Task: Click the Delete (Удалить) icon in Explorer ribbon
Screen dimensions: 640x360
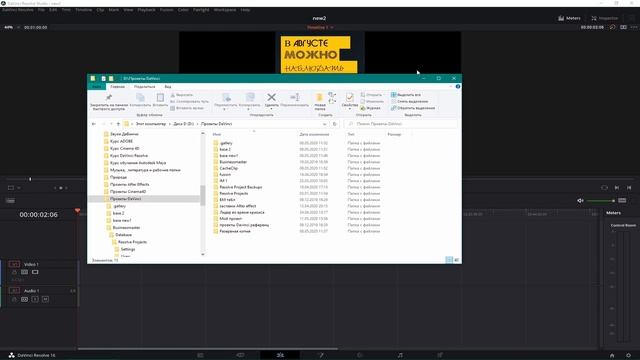Action: [x=271, y=97]
